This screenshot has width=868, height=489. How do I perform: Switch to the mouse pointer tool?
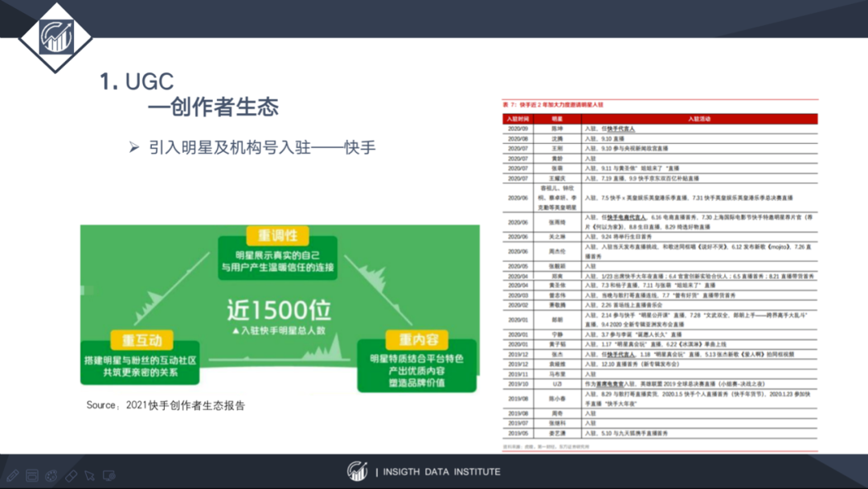[90, 475]
